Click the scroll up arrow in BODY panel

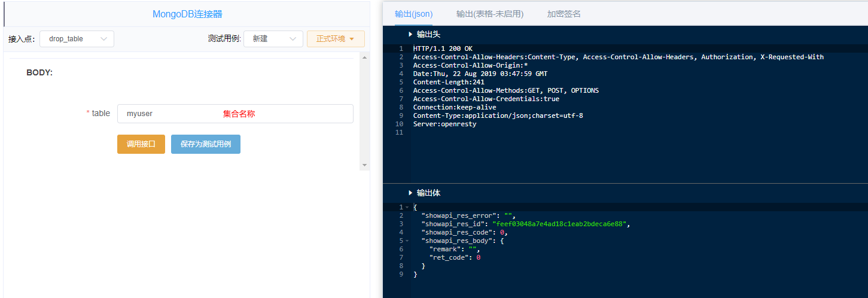pos(364,57)
